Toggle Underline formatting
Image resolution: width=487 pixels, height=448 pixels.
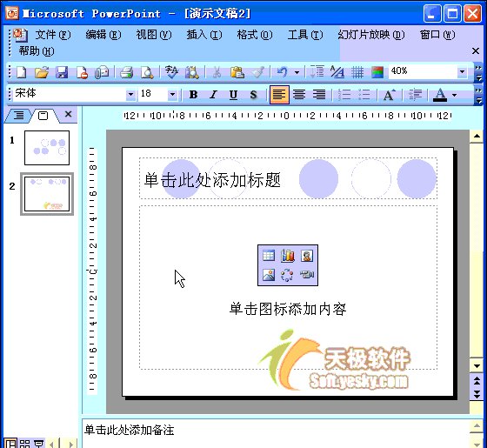[233, 95]
